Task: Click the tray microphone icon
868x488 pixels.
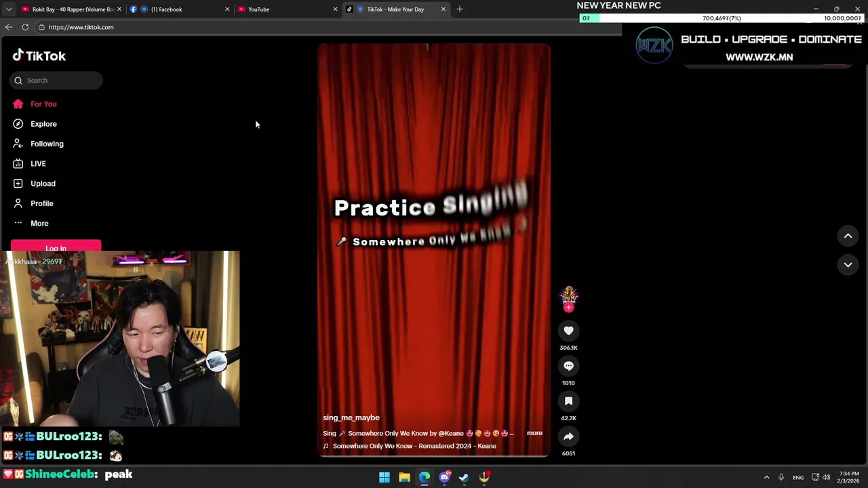Action: [x=781, y=477]
